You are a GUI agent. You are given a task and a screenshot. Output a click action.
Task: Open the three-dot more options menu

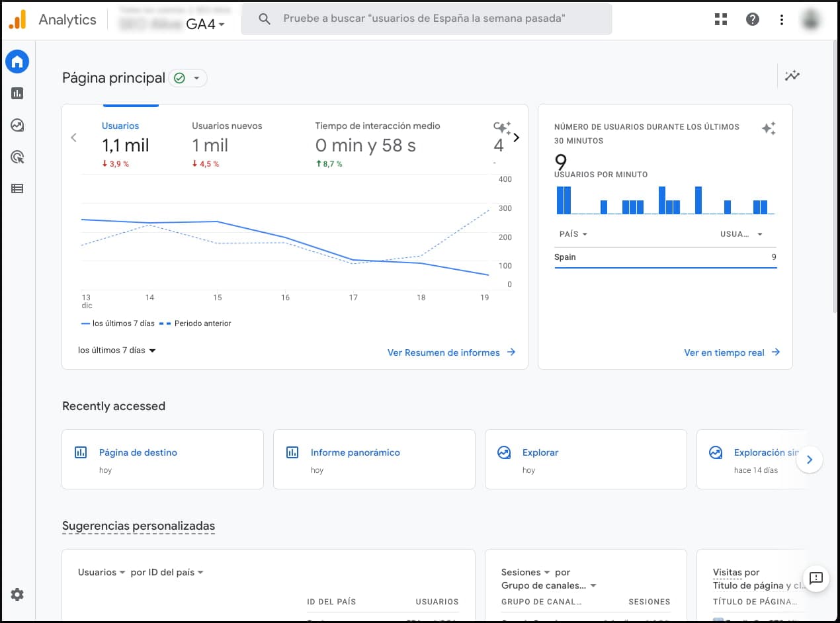coord(782,19)
